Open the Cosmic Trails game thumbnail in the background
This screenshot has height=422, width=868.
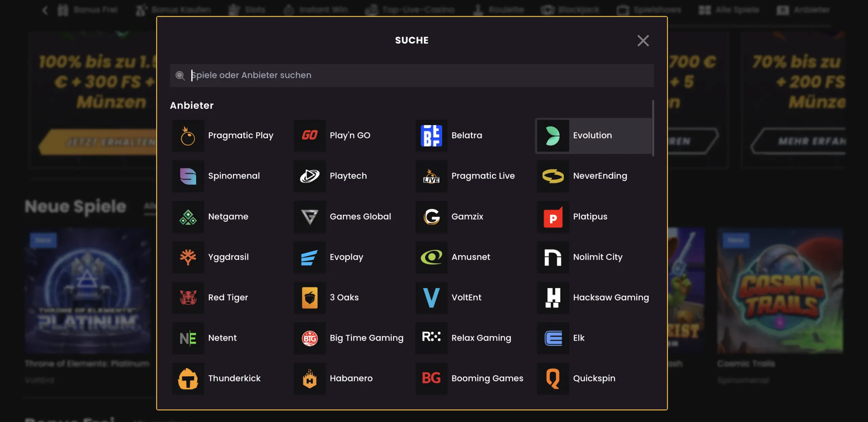(780, 290)
